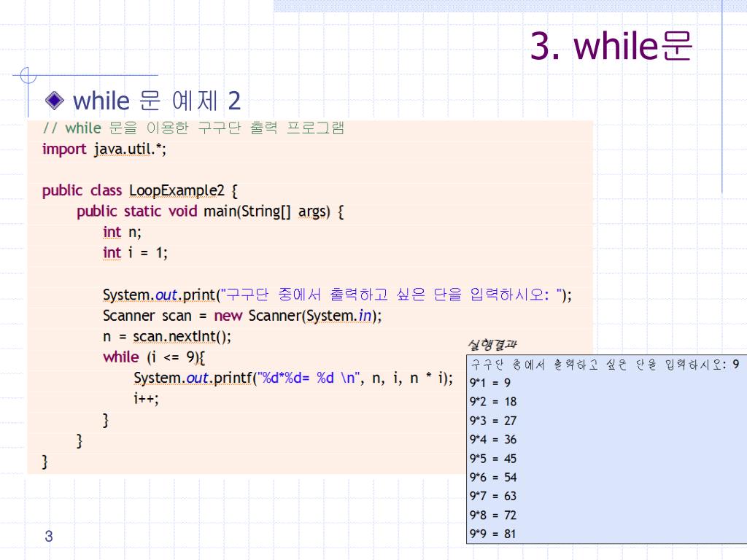Click output row '9*6 = 54'
The image size is (747, 560).
[x=492, y=477]
